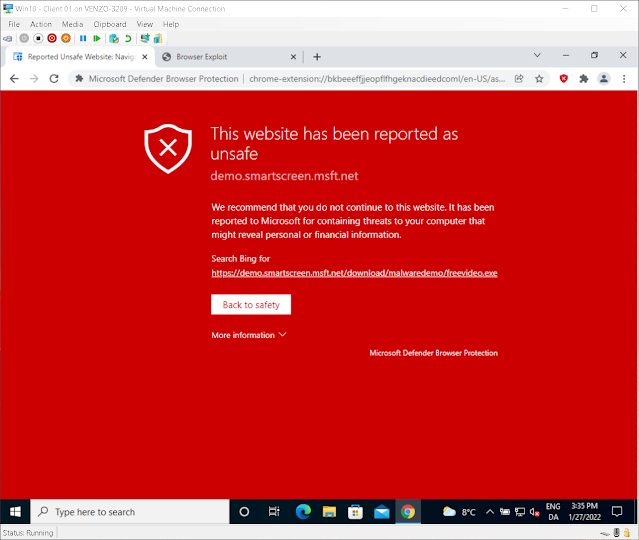Click the greyed Start VM toolbar icon
639x540 pixels.
coord(24,38)
